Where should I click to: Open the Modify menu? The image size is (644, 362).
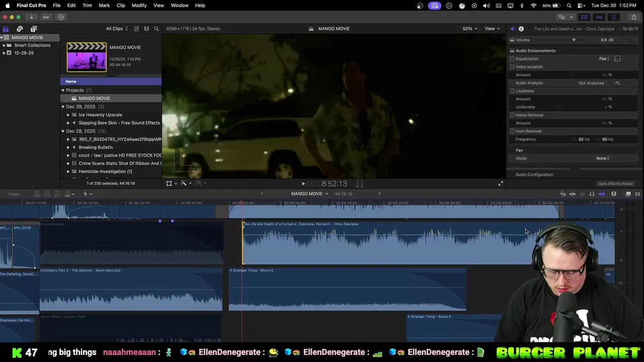[x=139, y=6]
